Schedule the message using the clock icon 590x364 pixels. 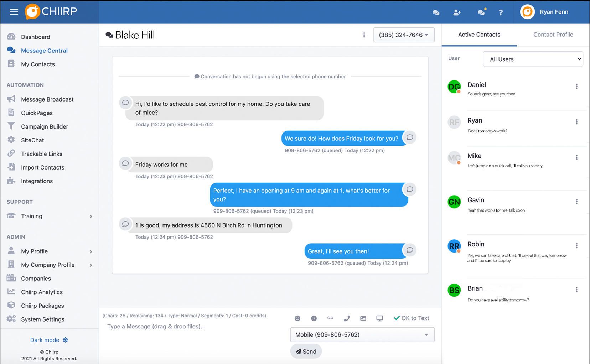click(314, 318)
